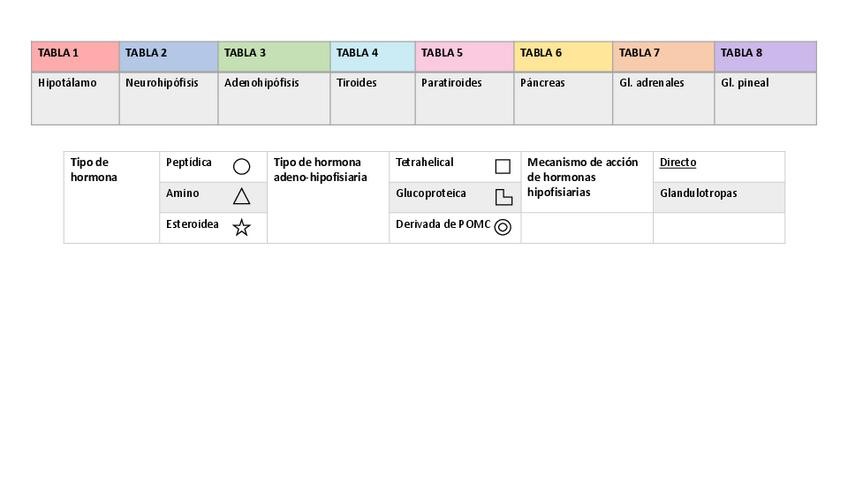The height and width of the screenshot is (477, 848).
Task: Click the circle shape next to Peptídica
Action: coord(241,167)
